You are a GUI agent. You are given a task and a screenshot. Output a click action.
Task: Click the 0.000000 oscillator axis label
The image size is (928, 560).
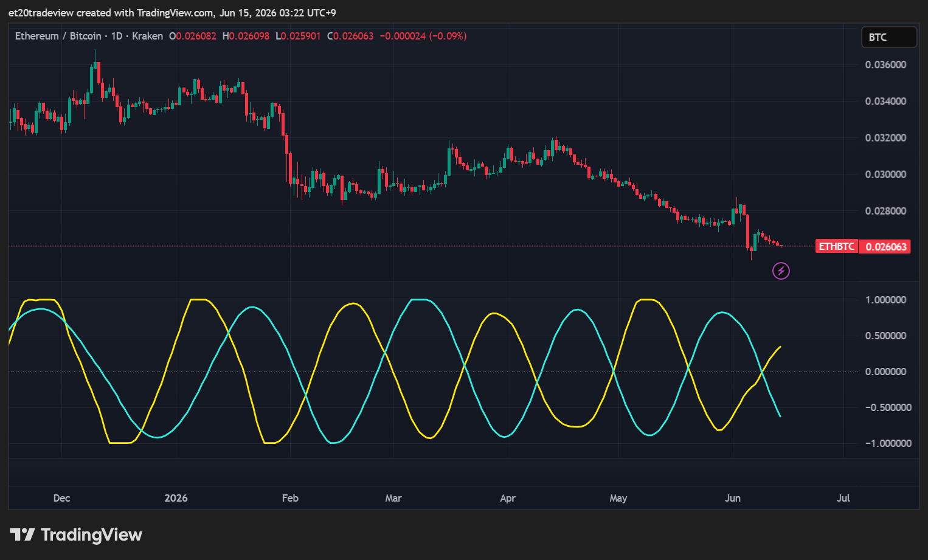(x=885, y=372)
